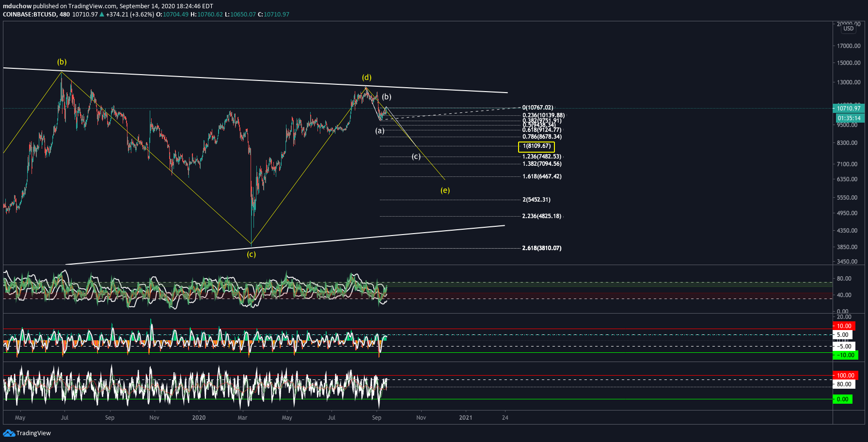Click the white 80.00 oscillator level tag
This screenshot has height=442, width=868.
coord(844,384)
